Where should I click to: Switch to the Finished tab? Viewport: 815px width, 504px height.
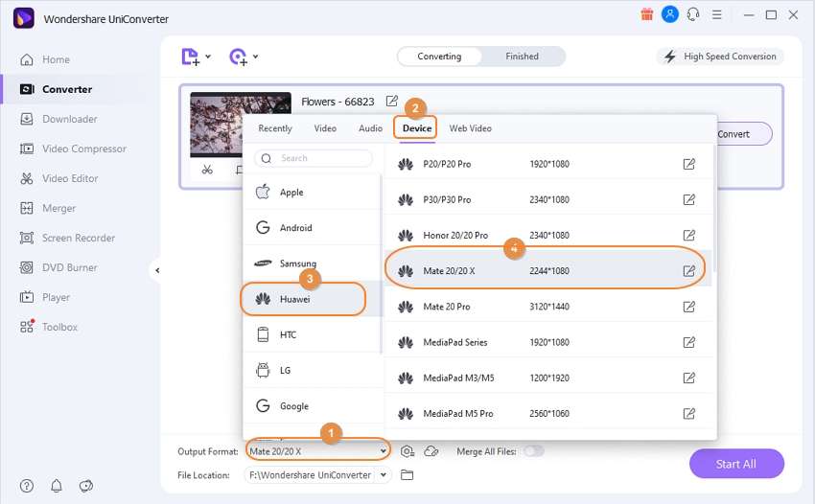point(522,57)
